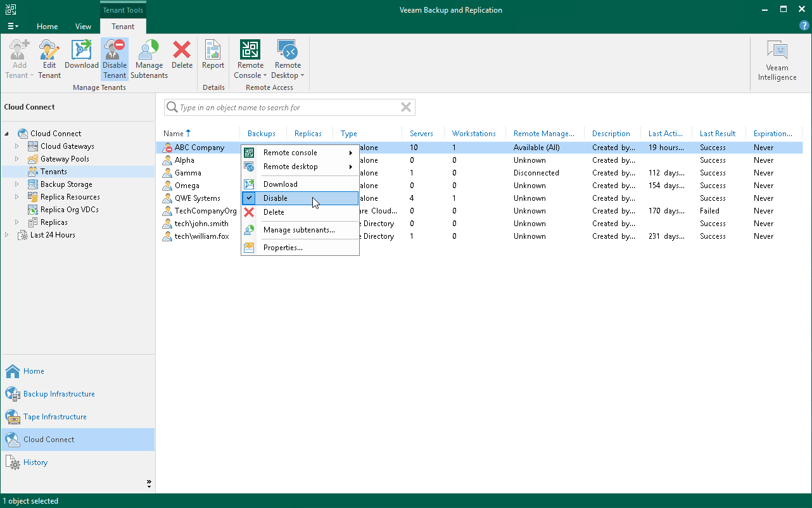Expand the Cloud Gateways tree node
The width and height of the screenshot is (812, 508).
(x=18, y=146)
